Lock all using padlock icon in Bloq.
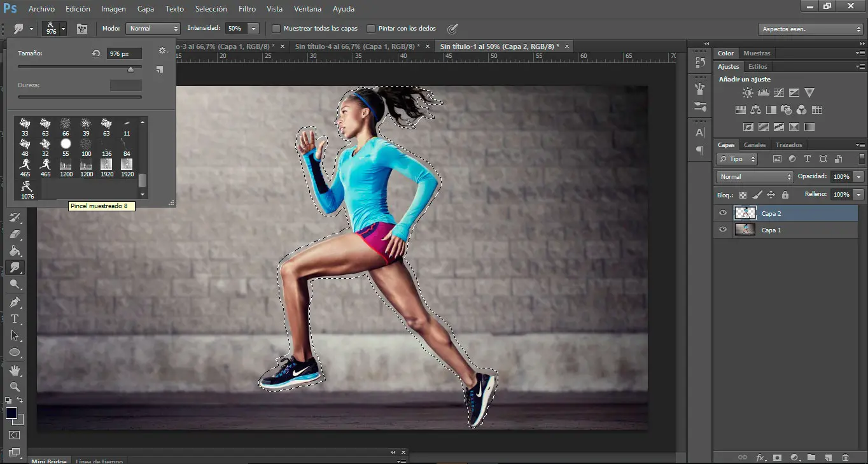The image size is (868, 464). 785,195
